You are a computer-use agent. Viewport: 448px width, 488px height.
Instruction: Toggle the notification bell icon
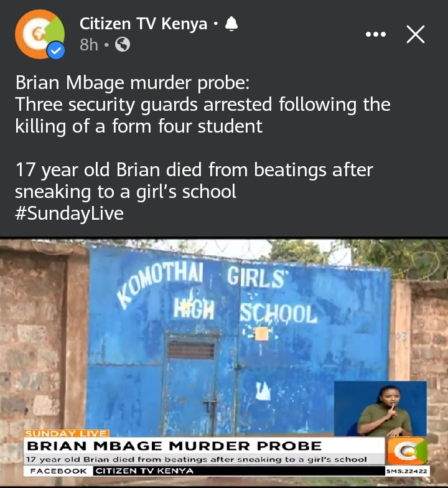[231, 24]
